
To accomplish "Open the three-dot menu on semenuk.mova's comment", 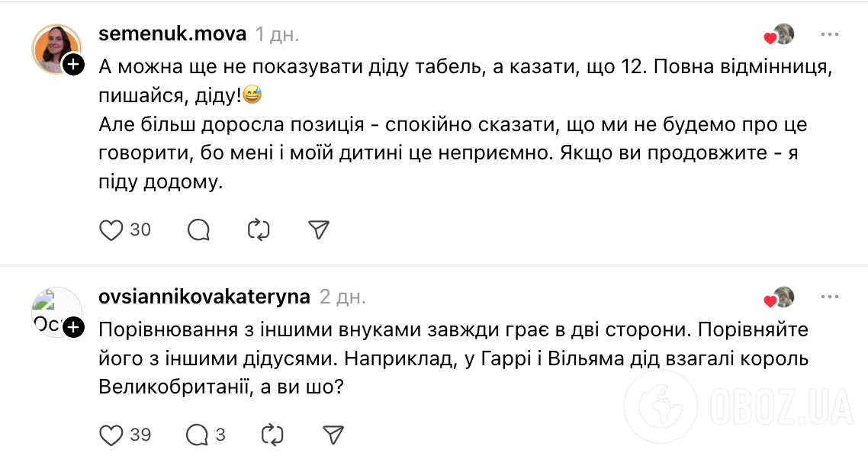I will [x=830, y=34].
